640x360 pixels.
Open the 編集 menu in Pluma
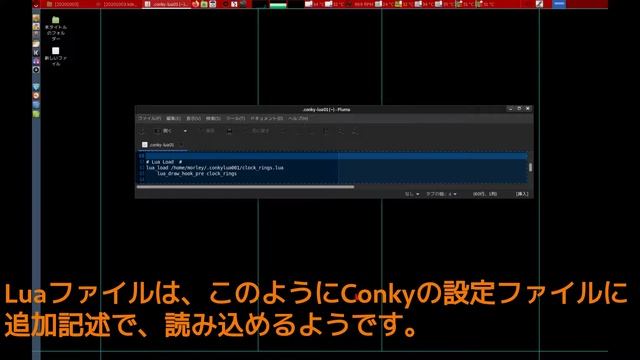(173, 118)
